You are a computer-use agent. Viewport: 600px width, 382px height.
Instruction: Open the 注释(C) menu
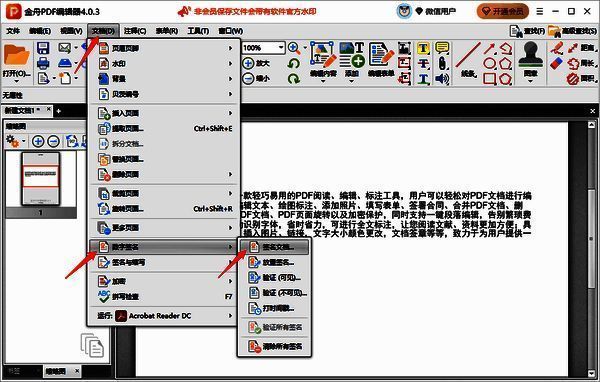click(x=135, y=31)
